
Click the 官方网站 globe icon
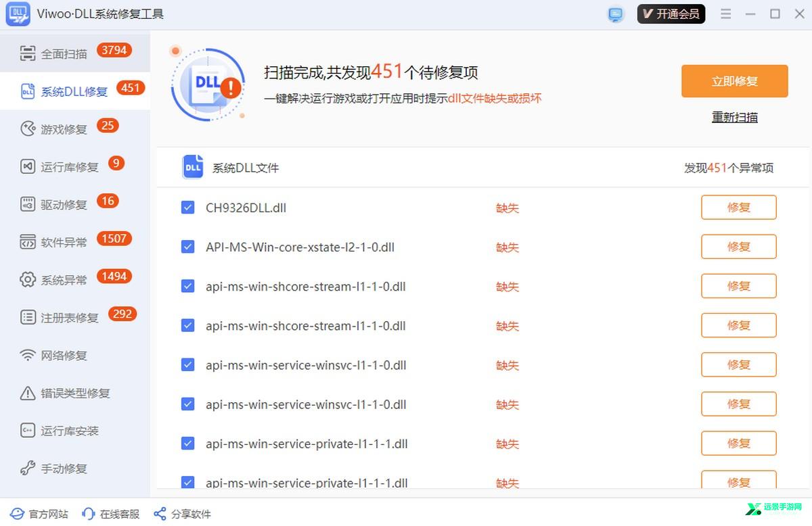coord(16,514)
